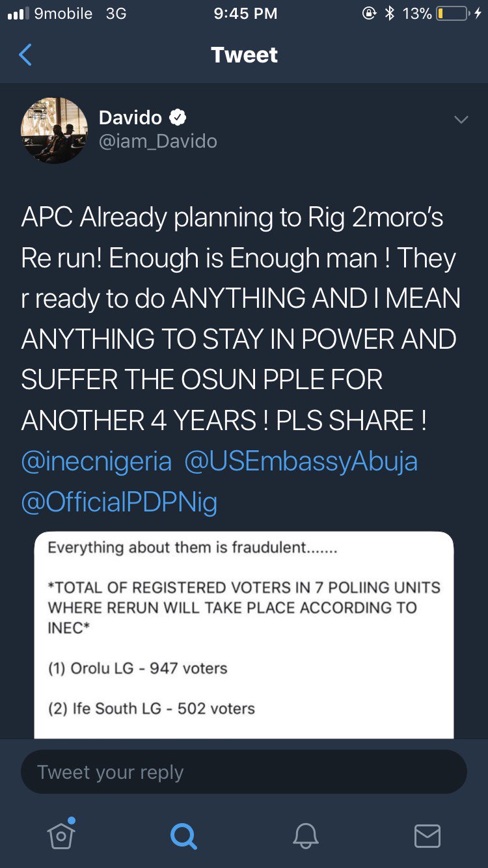Open Davido's profile picture
Image resolution: width=488 pixels, height=868 pixels.
point(55,130)
